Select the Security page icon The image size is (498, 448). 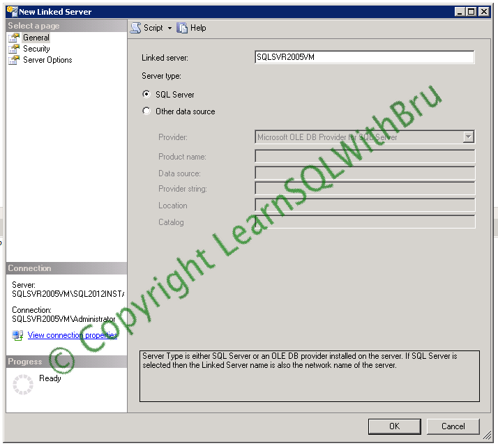click(x=14, y=49)
